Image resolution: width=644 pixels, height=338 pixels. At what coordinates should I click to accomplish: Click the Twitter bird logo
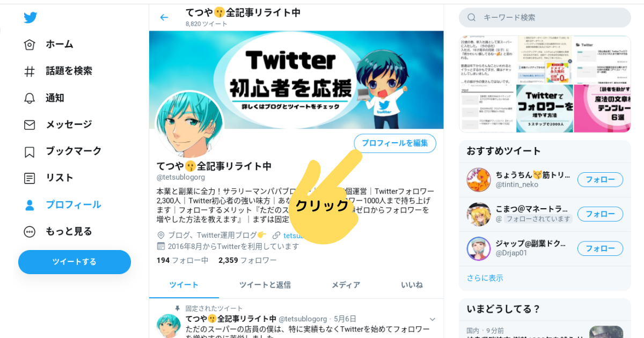[x=30, y=18]
